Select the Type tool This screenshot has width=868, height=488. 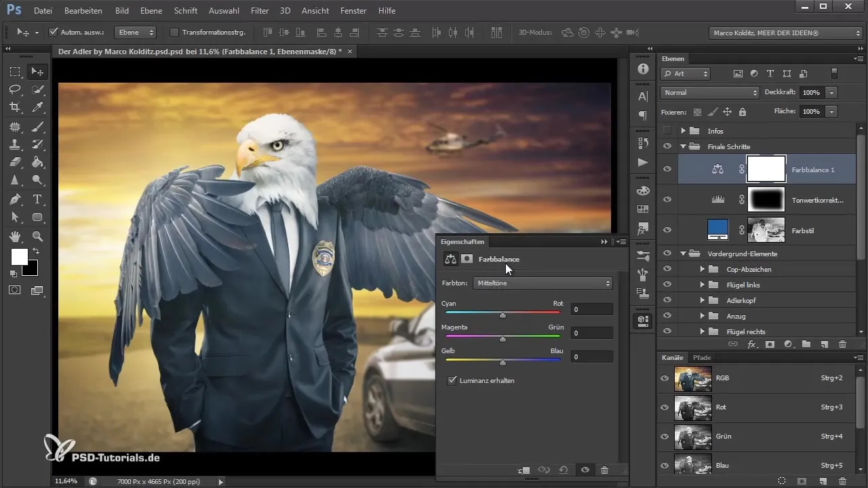point(38,199)
